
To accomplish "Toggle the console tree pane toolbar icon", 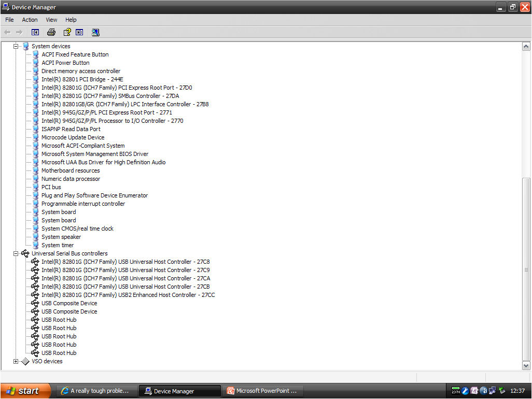I will (35, 32).
